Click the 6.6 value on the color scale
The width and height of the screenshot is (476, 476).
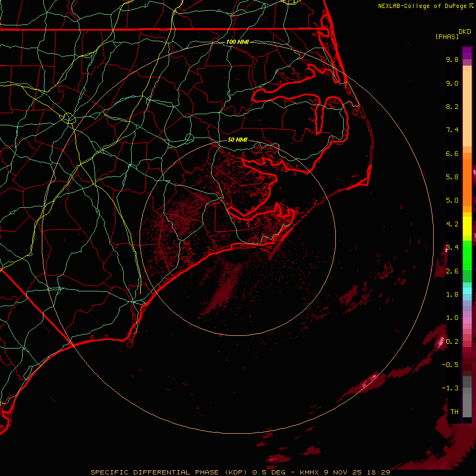452,153
